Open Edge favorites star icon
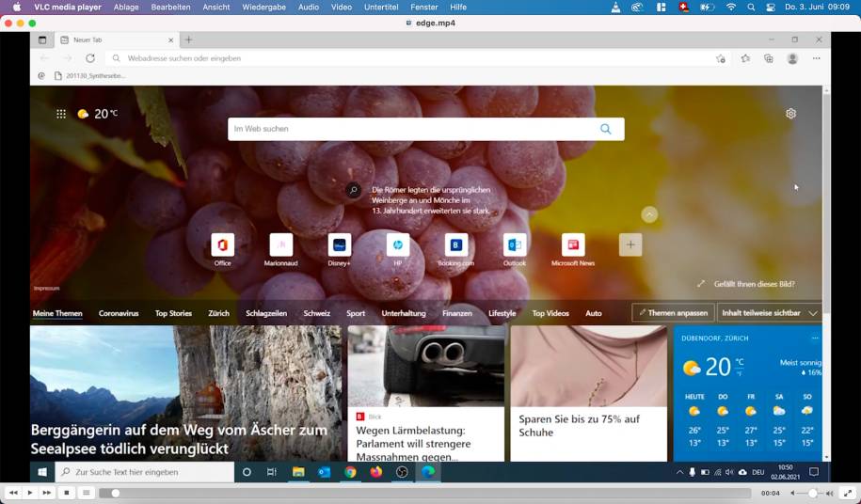The height and width of the screenshot is (504, 861). tap(745, 58)
